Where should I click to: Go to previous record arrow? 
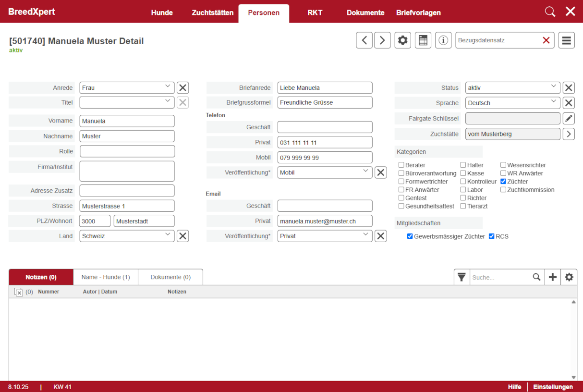click(x=364, y=40)
